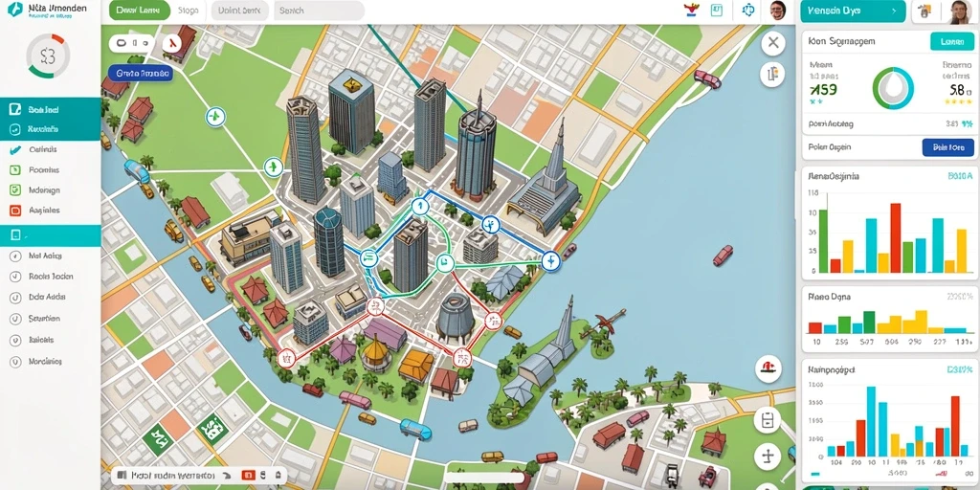Viewport: 980px width, 490px height.
Task: Click the white pill map toggle control
Action: 132,43
